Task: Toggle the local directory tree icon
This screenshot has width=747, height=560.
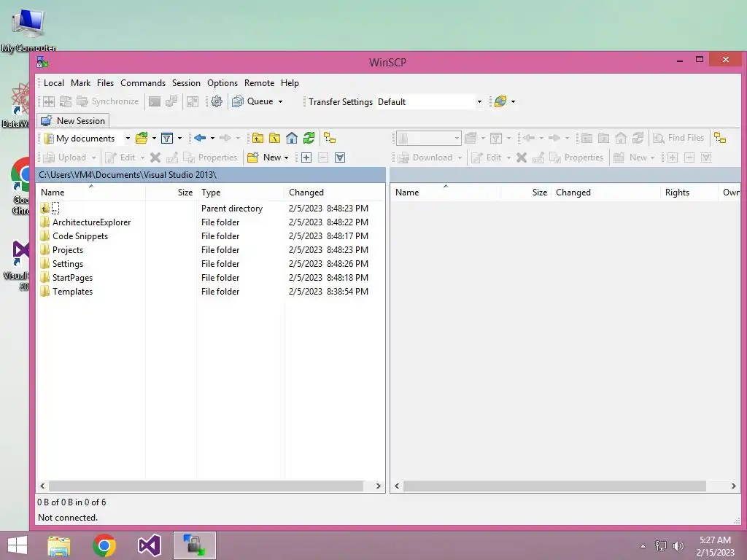Action: click(330, 138)
